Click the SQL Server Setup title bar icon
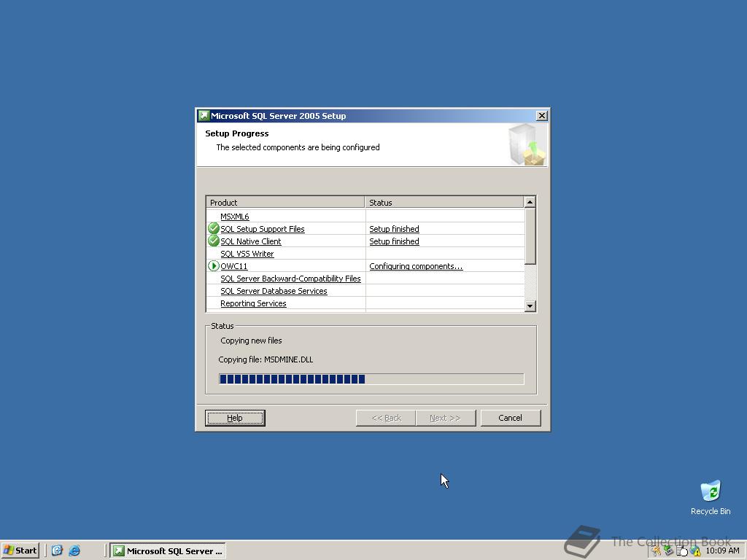This screenshot has width=747, height=560. [x=204, y=116]
